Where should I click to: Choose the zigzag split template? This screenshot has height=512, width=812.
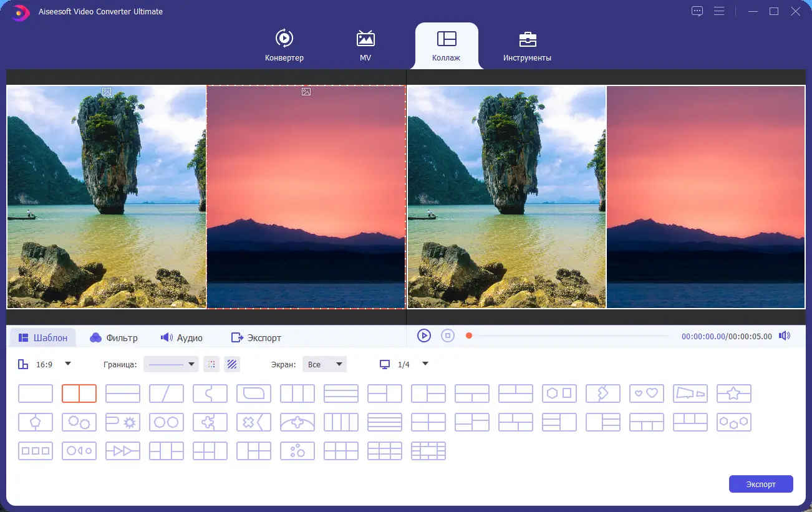(603, 394)
